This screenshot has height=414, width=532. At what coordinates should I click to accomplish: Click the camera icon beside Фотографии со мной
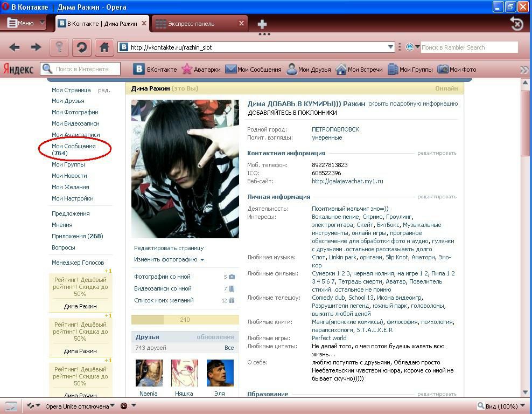(232, 277)
